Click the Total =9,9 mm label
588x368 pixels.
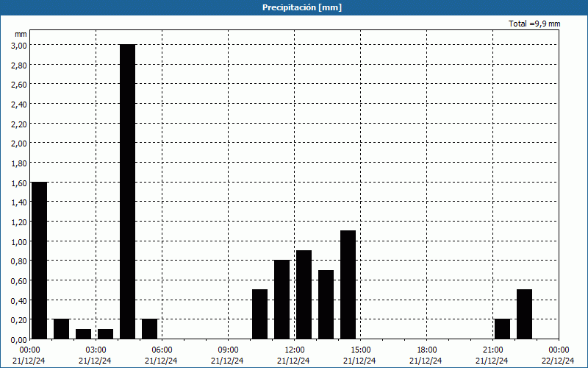click(x=534, y=24)
